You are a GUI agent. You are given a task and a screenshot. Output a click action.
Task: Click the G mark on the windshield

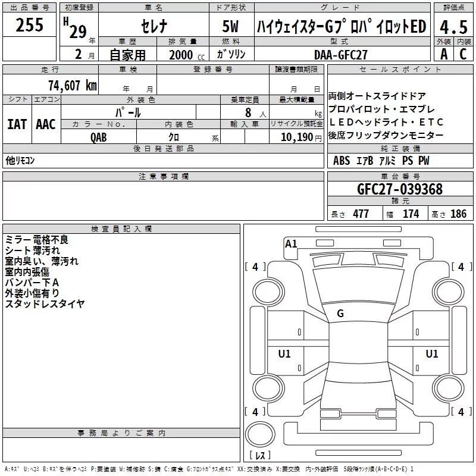340,314
